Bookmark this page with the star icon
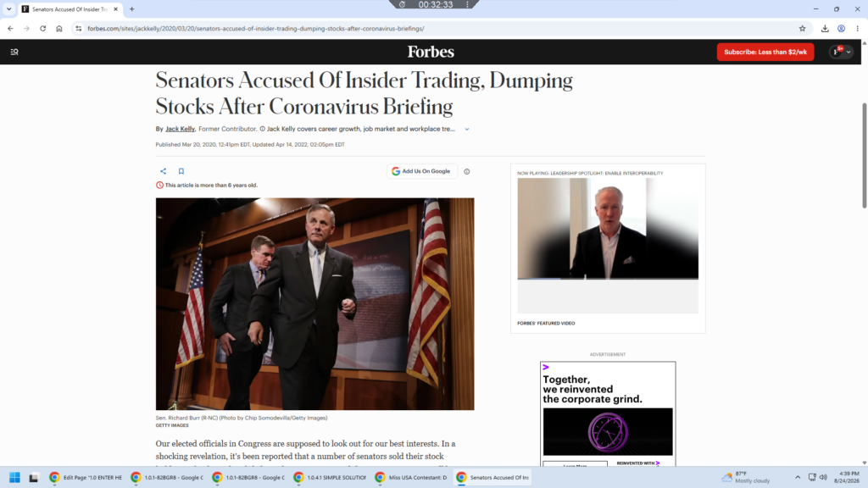 click(x=802, y=28)
